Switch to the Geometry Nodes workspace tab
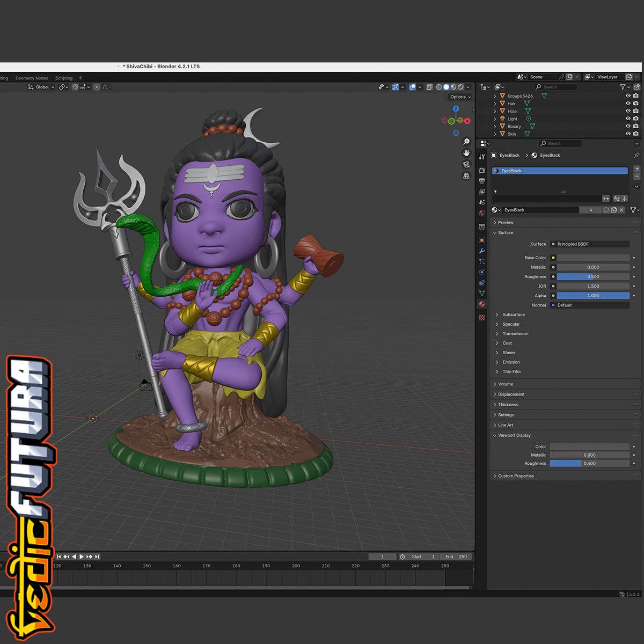The width and height of the screenshot is (644, 644). point(32,78)
